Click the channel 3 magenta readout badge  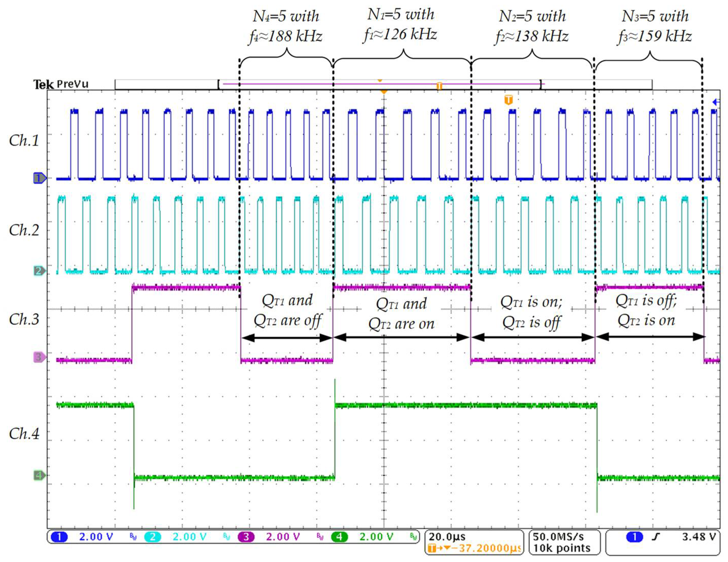246,537
